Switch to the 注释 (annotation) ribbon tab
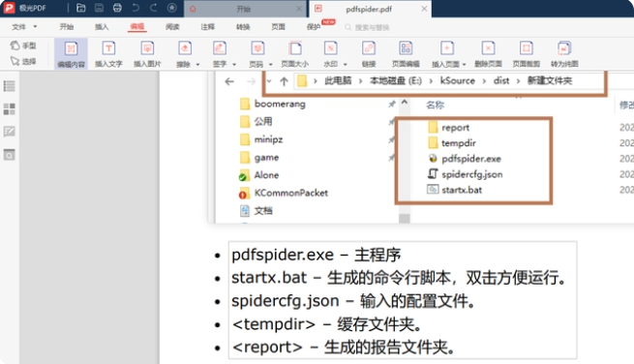 coord(207,27)
